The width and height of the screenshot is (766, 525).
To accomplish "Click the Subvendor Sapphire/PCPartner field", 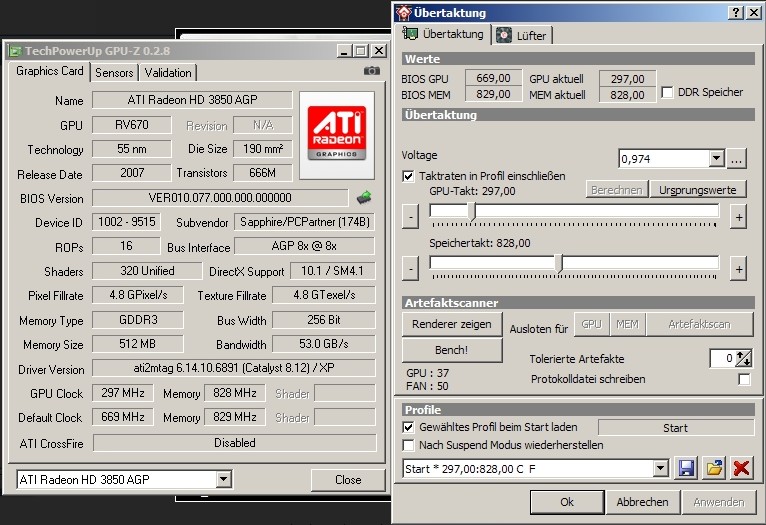I will coord(304,222).
